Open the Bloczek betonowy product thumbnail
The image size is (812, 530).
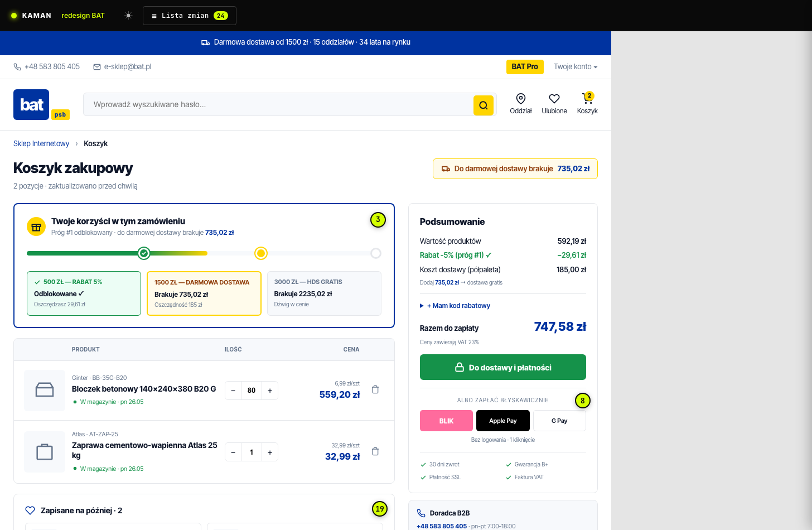click(x=45, y=390)
